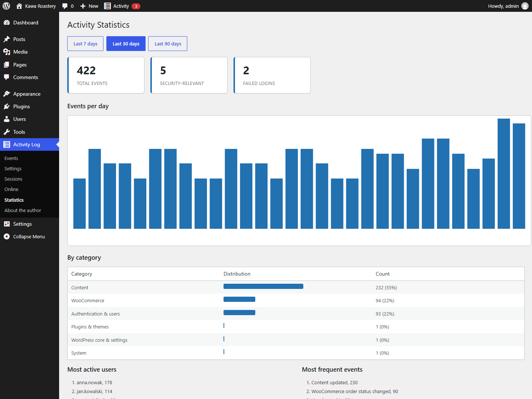
Task: Click the Comments speech bubble sidebar icon
Action: pos(7,77)
